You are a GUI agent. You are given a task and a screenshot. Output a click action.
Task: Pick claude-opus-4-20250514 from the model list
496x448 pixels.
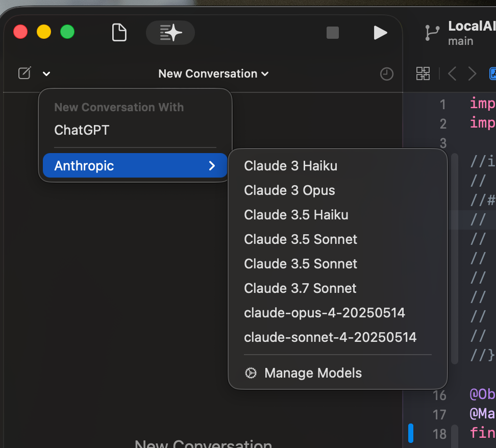coord(337,313)
